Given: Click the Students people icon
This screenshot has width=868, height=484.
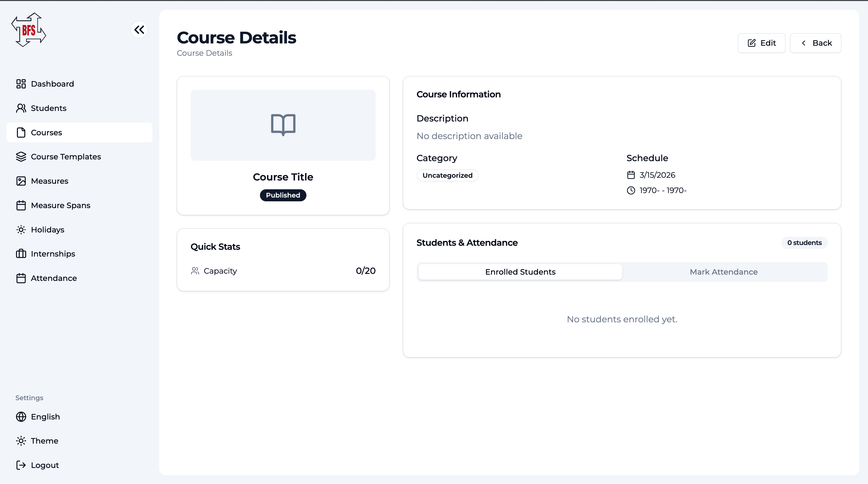Looking at the screenshot, I should click(x=21, y=108).
